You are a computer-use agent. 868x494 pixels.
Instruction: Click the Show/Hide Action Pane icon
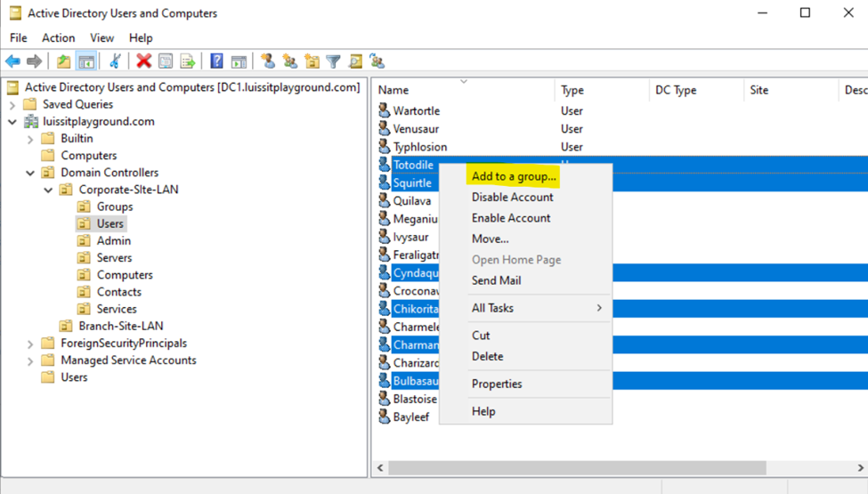239,61
